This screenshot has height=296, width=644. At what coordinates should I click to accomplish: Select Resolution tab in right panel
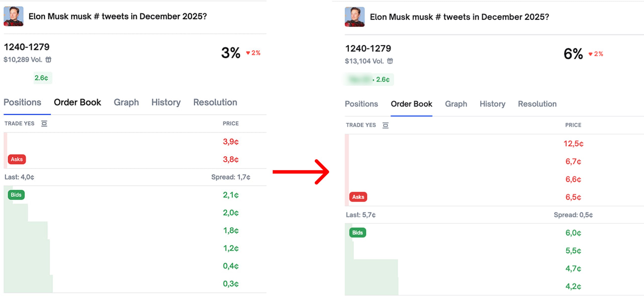pos(537,104)
